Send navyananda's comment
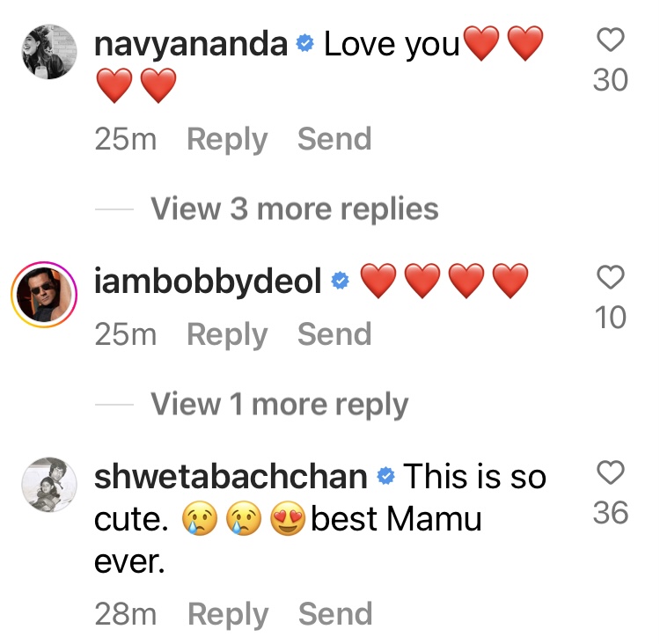This screenshot has width=660, height=644. (x=334, y=139)
